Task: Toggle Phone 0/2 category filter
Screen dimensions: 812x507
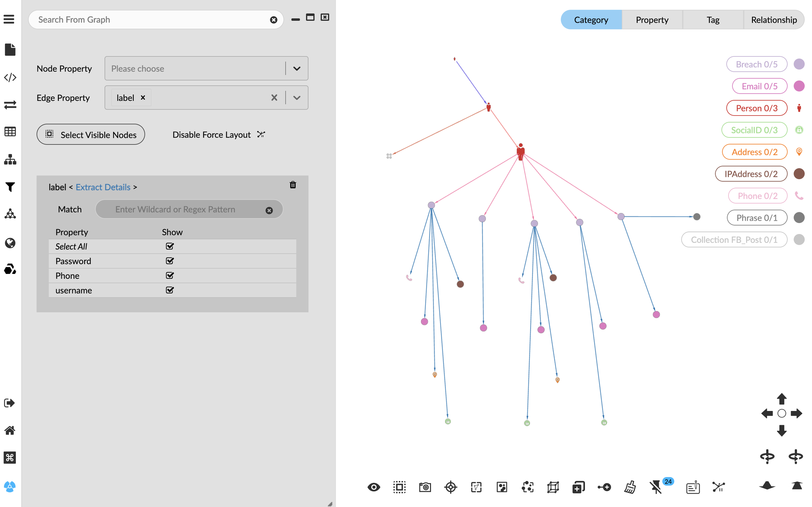Action: click(758, 196)
